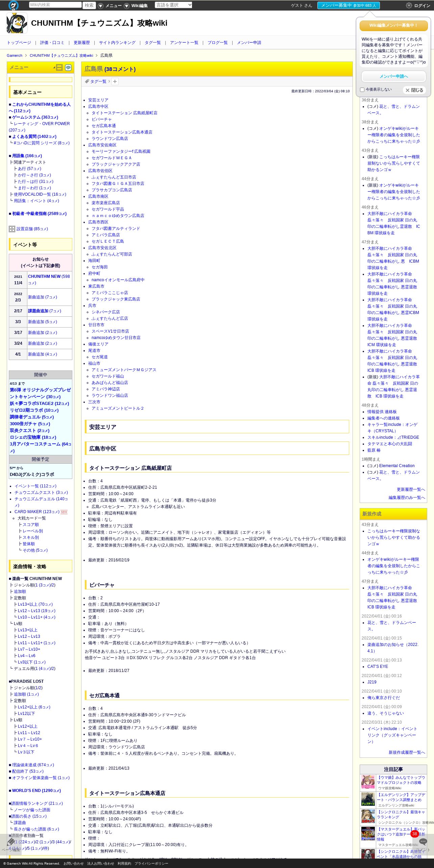Viewport: 434px width, 868px height.
Task: Open これからCHUNITHMを始める人へ sidebar link
Action: click(40, 107)
